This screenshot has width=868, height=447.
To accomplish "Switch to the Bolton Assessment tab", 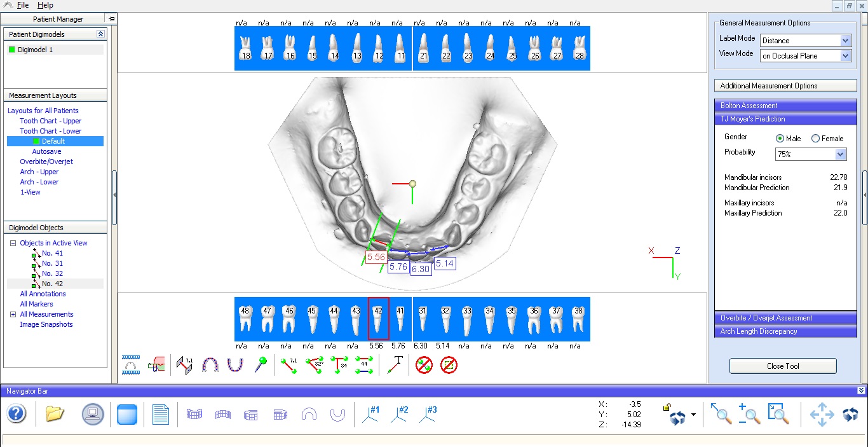I will pos(749,106).
